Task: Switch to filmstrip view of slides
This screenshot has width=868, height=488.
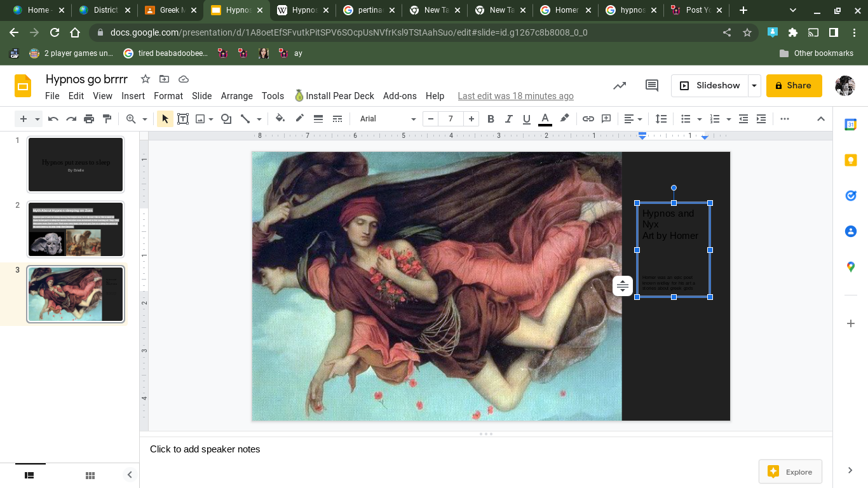Action: tap(29, 475)
